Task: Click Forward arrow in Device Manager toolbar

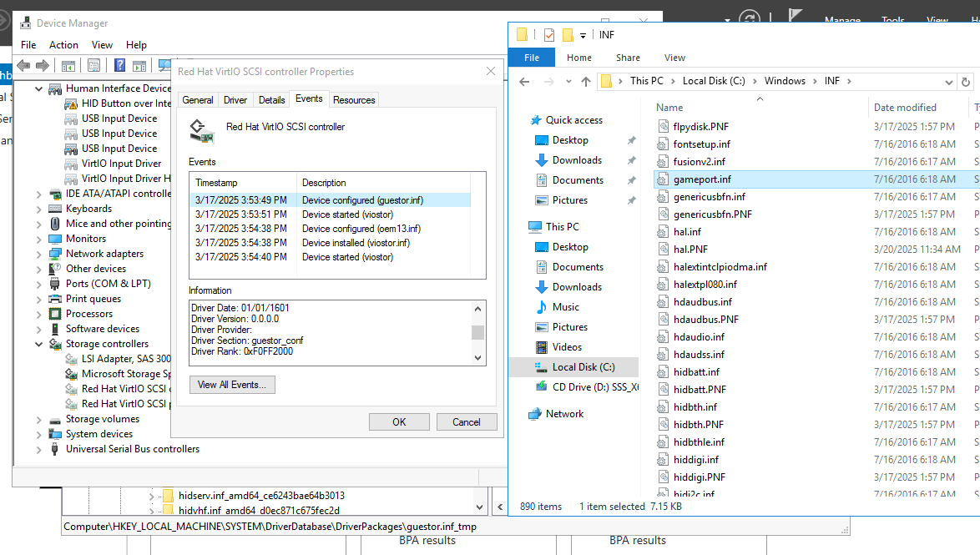Action: click(x=43, y=65)
